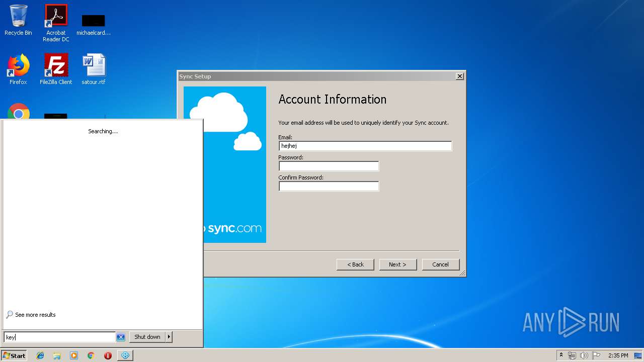This screenshot has height=362, width=644.
Task: Click the Email field in Sync Setup
Action: (365, 146)
